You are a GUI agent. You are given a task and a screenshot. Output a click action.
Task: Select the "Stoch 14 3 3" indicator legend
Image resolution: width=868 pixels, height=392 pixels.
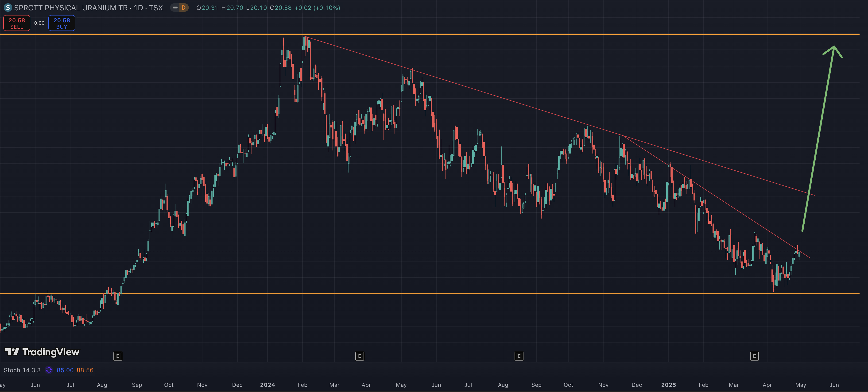point(22,370)
